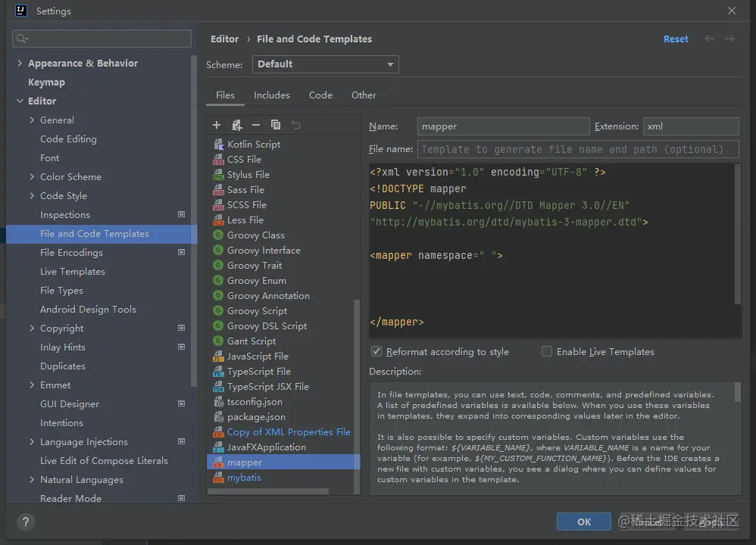Switch to the Includes tab

point(271,95)
